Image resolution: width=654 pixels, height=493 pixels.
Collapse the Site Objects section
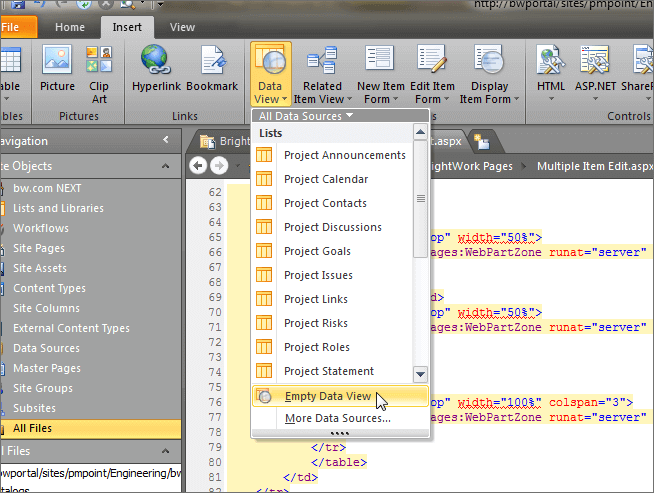(166, 166)
